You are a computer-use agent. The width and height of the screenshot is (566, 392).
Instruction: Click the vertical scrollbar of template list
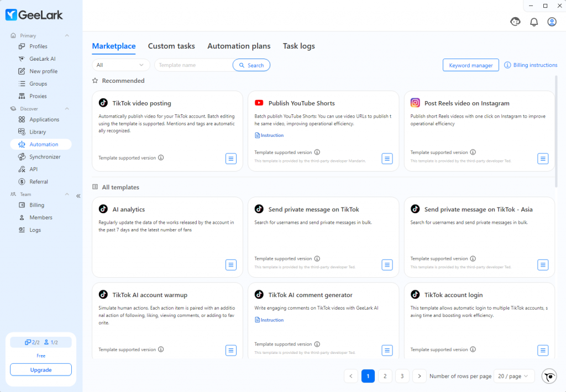click(556, 131)
